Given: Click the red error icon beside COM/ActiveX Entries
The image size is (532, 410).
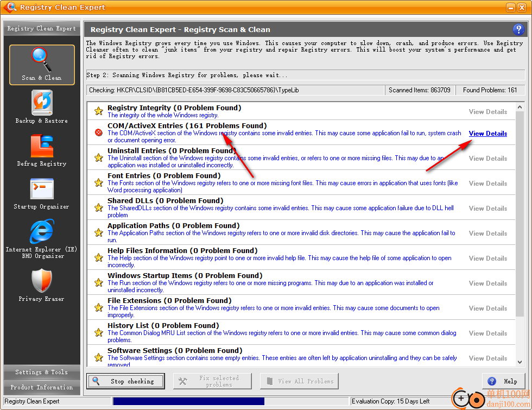Looking at the screenshot, I should 99,133.
